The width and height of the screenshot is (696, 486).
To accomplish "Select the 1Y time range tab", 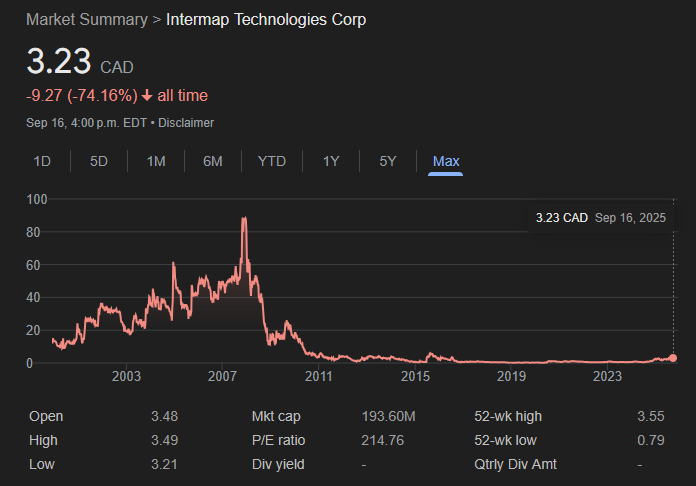I will pyautogui.click(x=331, y=161).
